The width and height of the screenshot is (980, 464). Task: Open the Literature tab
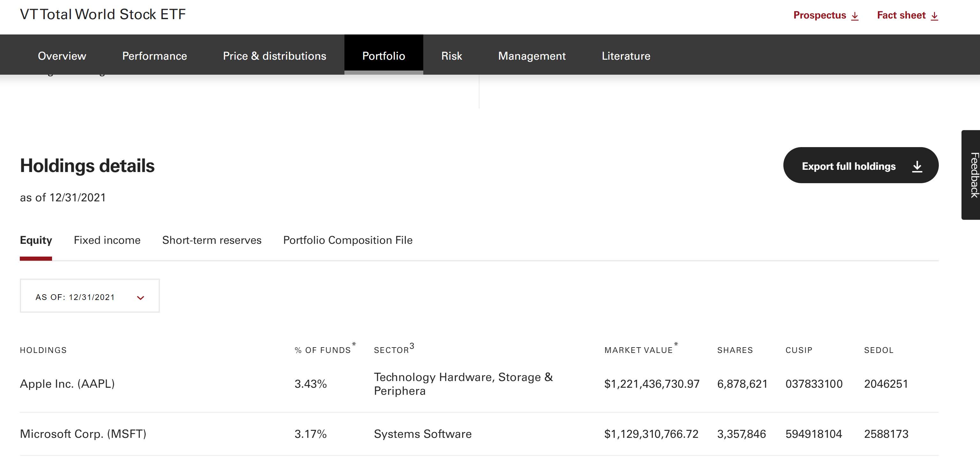tap(626, 56)
